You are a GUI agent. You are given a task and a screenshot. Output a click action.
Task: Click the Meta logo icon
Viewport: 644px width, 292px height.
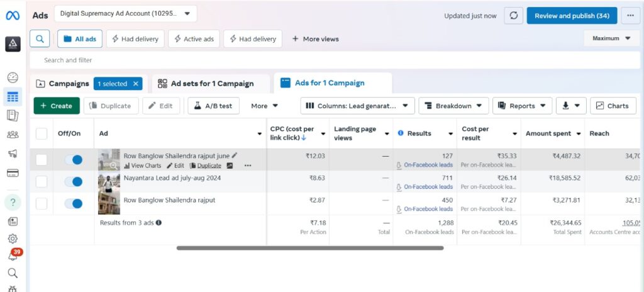click(13, 16)
